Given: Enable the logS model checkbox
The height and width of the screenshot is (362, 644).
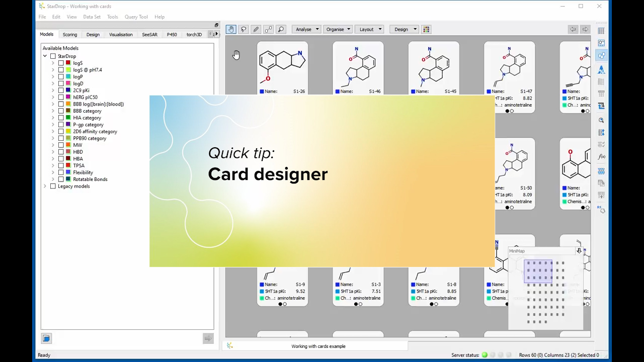Looking at the screenshot, I should 61,63.
